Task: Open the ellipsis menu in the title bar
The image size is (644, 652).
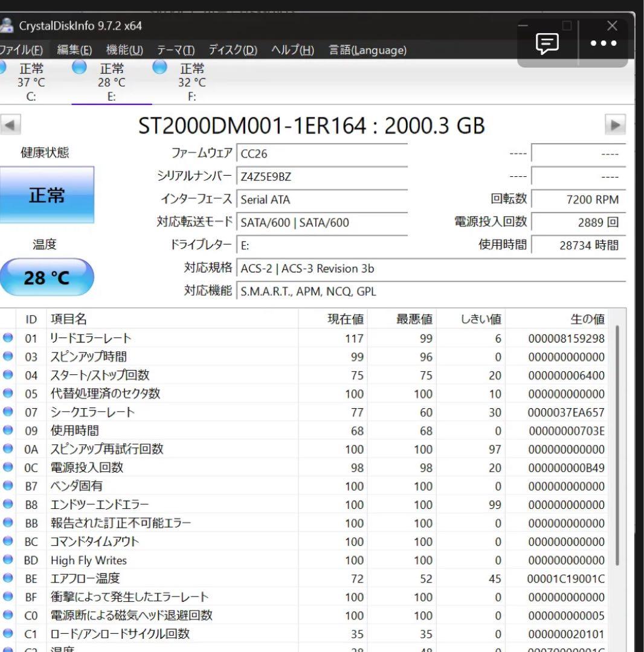Action: [x=604, y=43]
